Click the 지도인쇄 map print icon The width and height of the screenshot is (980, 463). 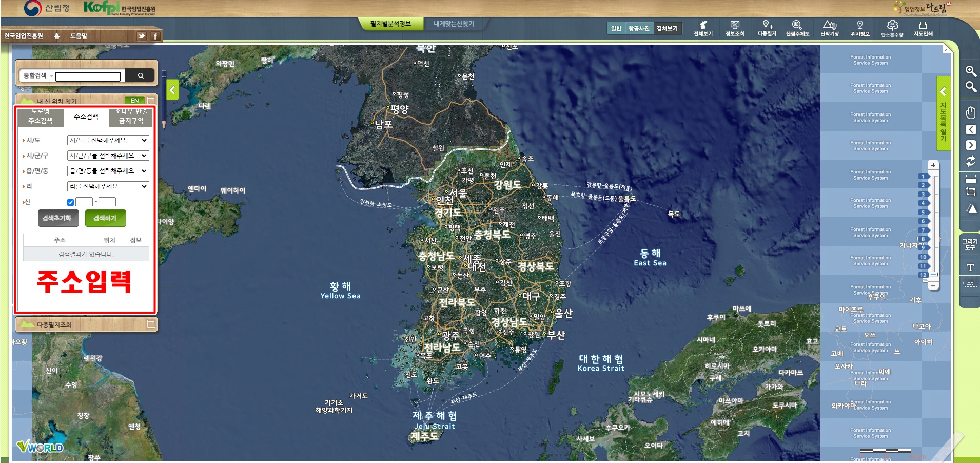click(x=923, y=28)
